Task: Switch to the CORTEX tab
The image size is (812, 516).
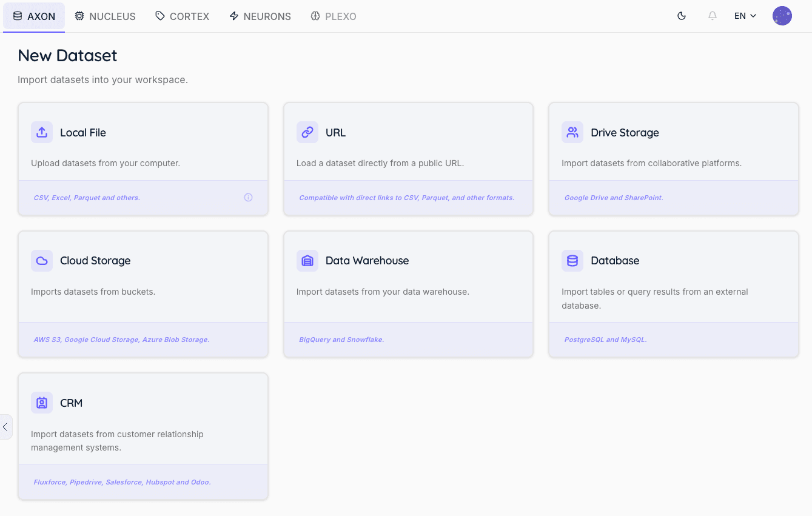Action: [183, 16]
